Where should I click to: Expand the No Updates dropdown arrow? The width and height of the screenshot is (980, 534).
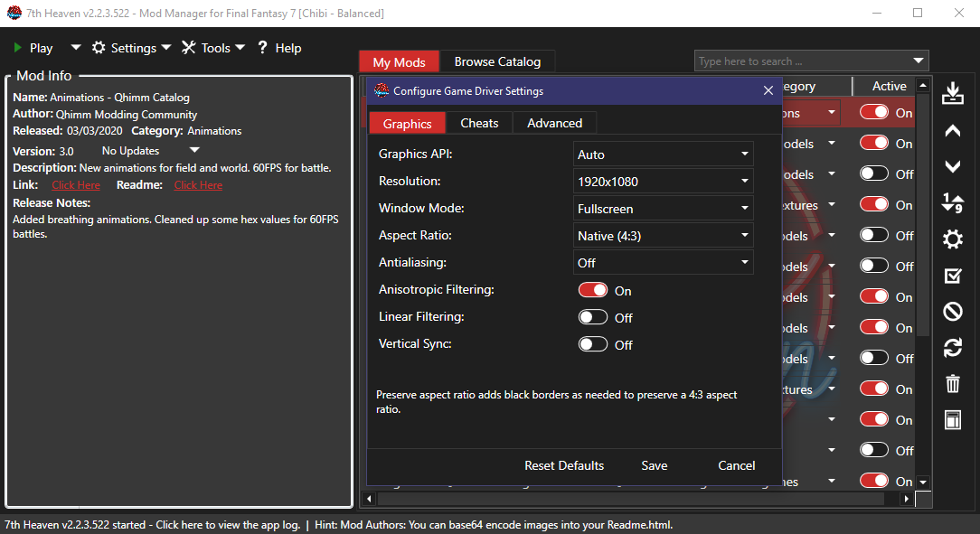click(194, 151)
